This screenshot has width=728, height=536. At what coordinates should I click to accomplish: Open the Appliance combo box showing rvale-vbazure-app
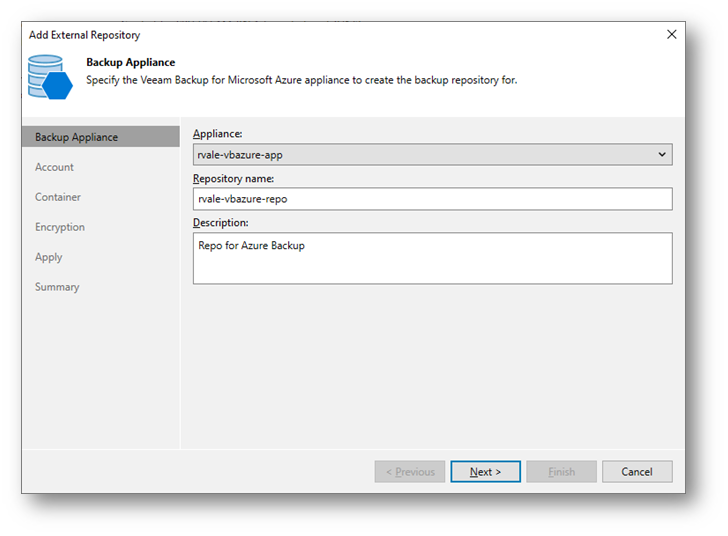tap(420, 155)
